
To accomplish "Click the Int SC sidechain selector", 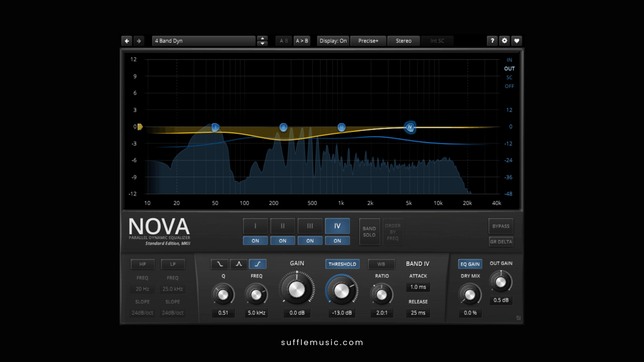I will (437, 41).
